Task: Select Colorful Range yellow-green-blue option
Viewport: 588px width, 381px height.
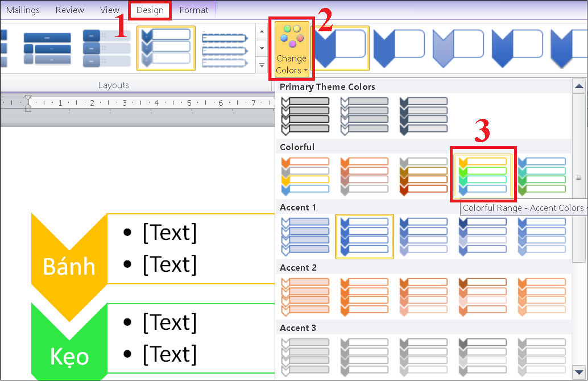Action: [483, 176]
